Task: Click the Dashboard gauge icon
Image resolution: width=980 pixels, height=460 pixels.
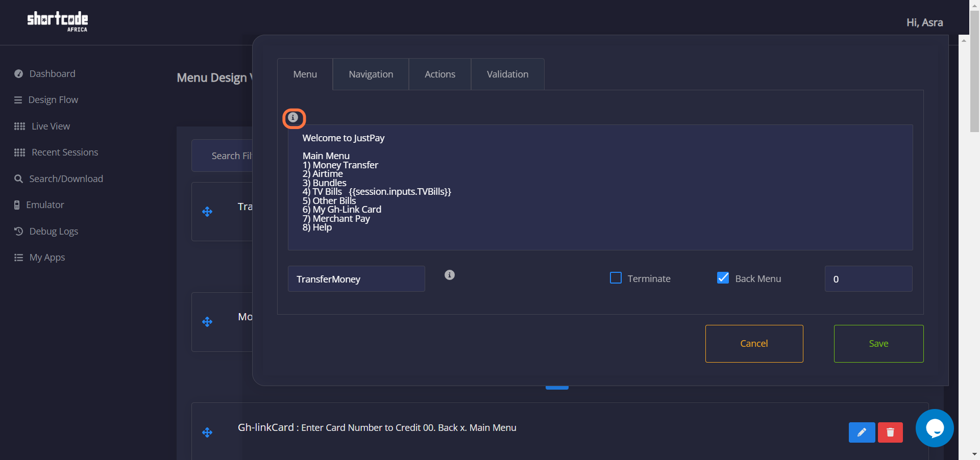Action: click(18, 73)
